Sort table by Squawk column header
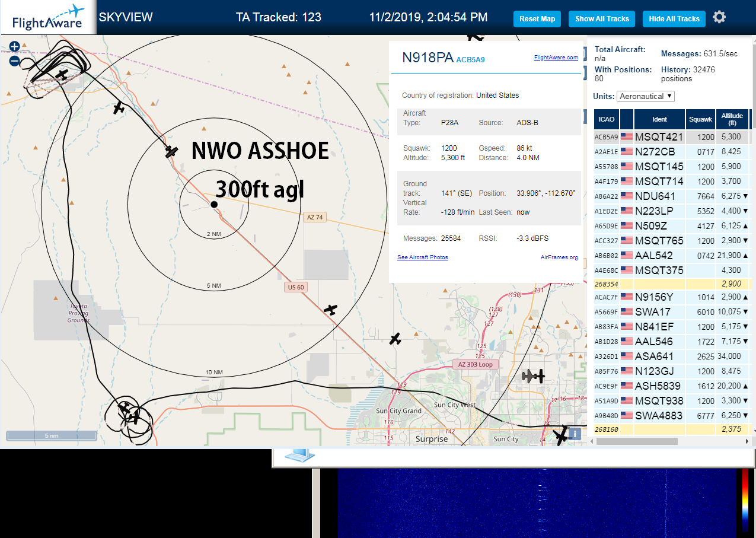Viewport: 756px width, 538px height. pos(700,119)
